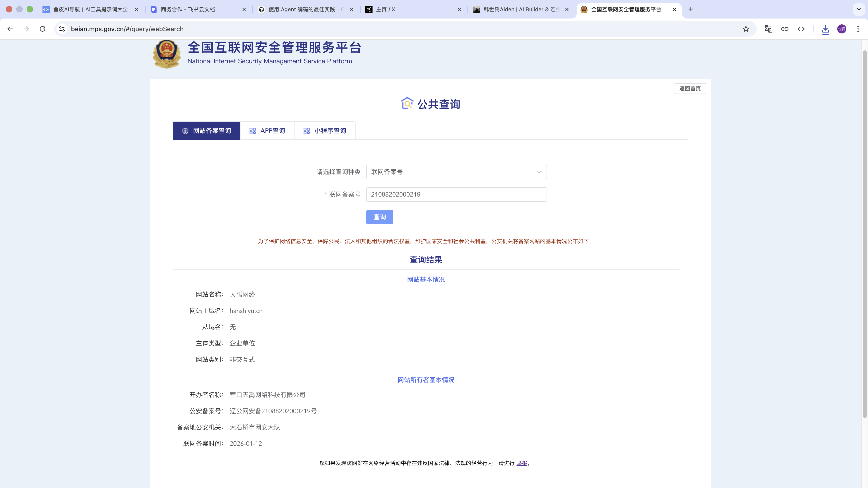Click the police badge emblem logo
This screenshot has height=488, width=868.
coord(166,54)
